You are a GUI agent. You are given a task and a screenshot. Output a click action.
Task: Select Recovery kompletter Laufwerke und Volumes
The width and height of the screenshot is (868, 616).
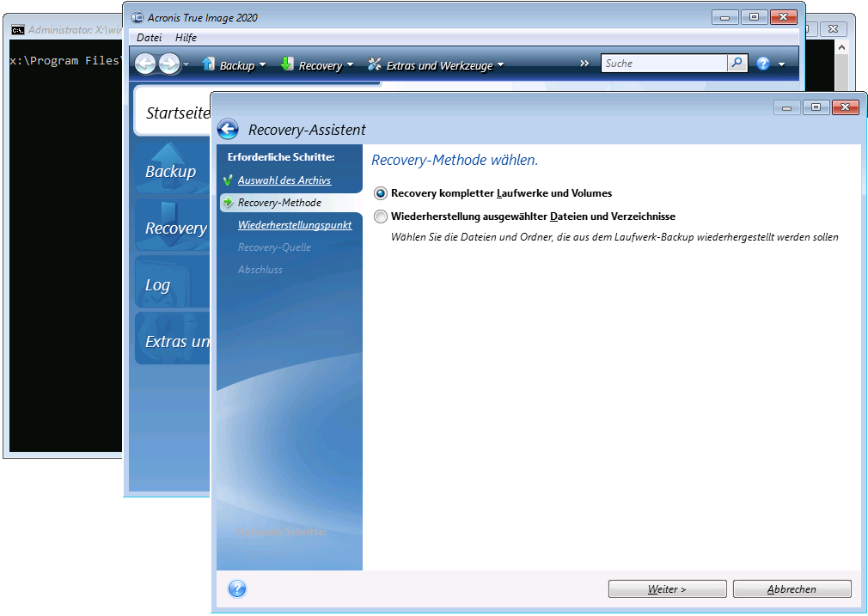(381, 193)
